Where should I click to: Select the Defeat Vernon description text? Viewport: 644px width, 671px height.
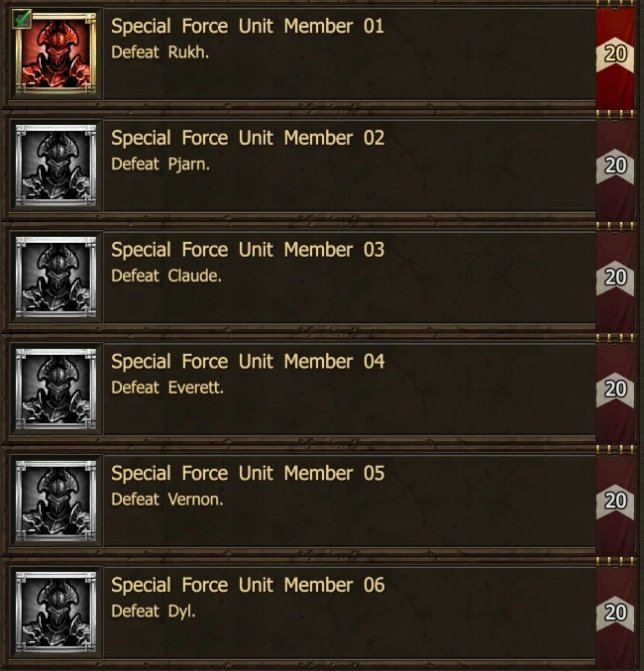tap(167, 500)
